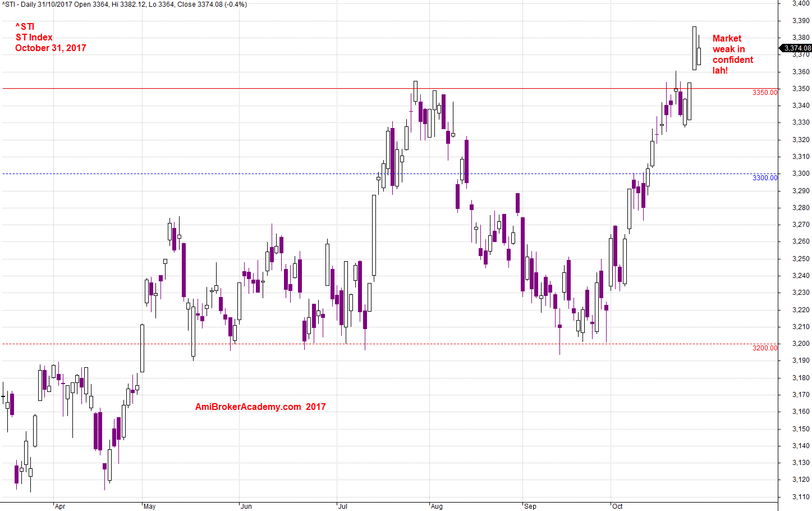This screenshot has width=812, height=511.
Task: Click the 'Oct' label on the date axis
Action: pos(617,507)
